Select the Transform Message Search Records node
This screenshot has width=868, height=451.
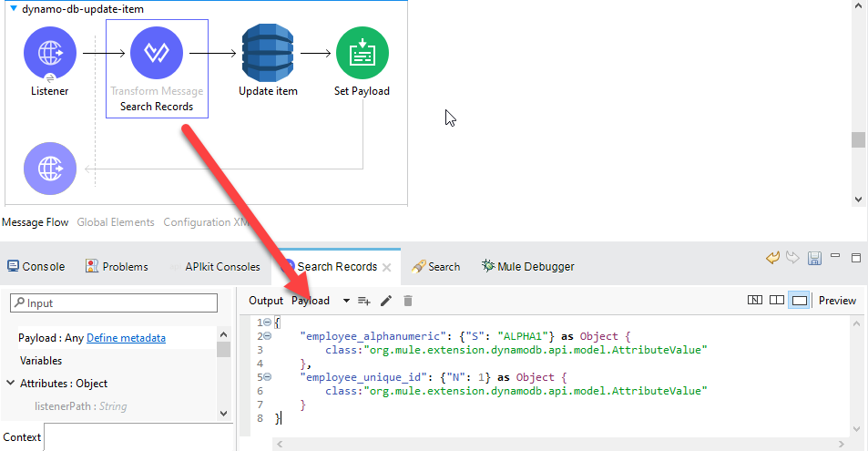[x=157, y=54]
